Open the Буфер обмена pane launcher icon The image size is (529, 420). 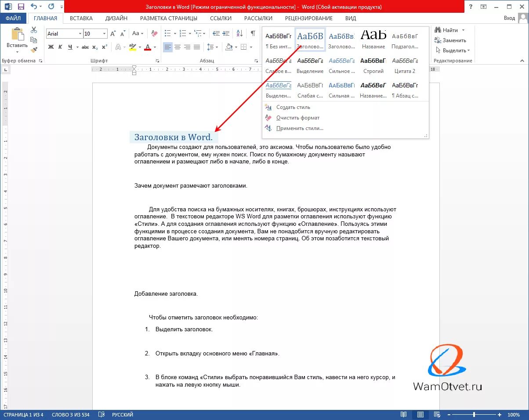click(40, 61)
